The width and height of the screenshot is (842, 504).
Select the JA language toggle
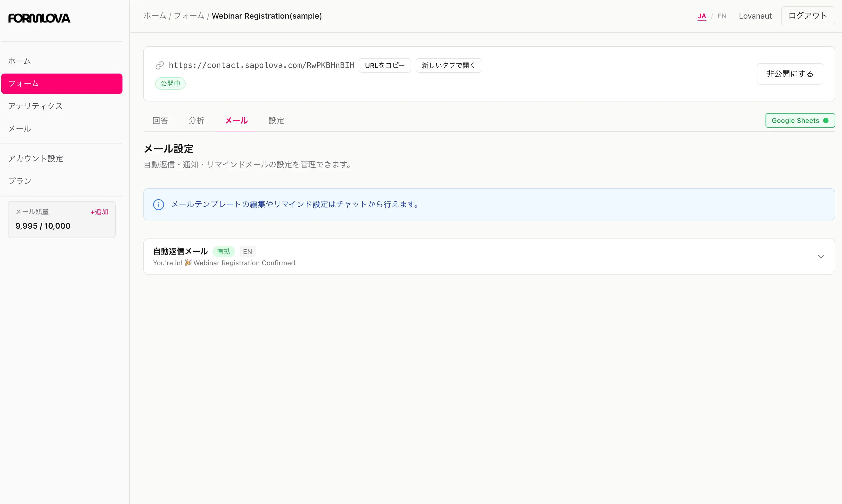click(x=701, y=16)
